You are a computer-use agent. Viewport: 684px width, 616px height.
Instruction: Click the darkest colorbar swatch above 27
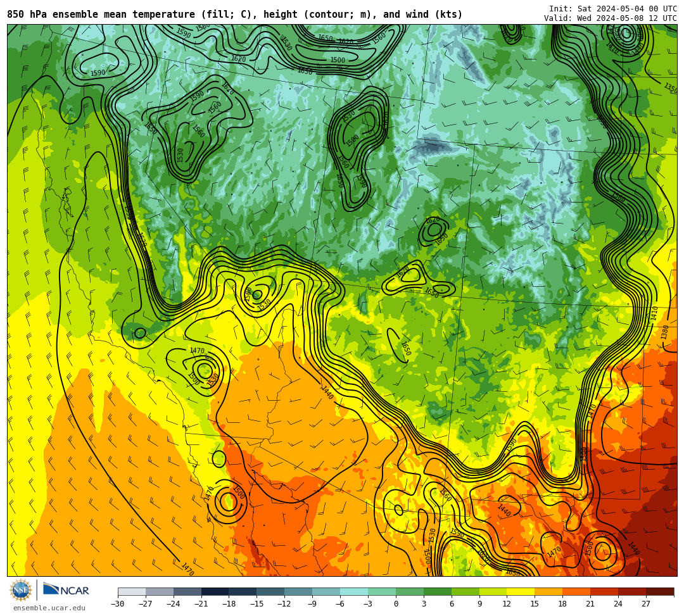pyautogui.click(x=660, y=591)
